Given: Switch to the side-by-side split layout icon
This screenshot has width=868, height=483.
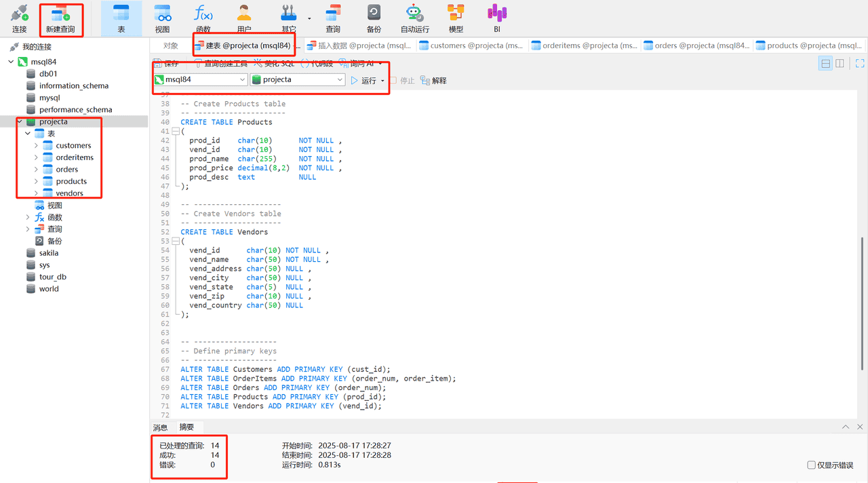Looking at the screenshot, I should [840, 63].
